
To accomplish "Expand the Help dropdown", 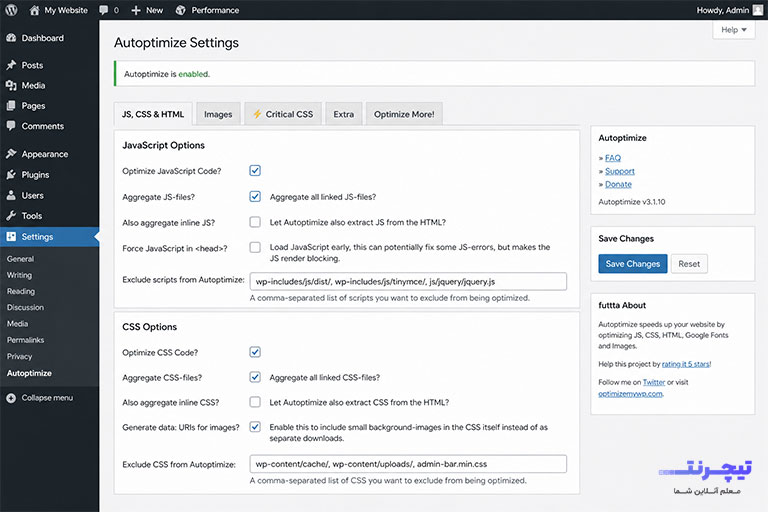I will [733, 30].
